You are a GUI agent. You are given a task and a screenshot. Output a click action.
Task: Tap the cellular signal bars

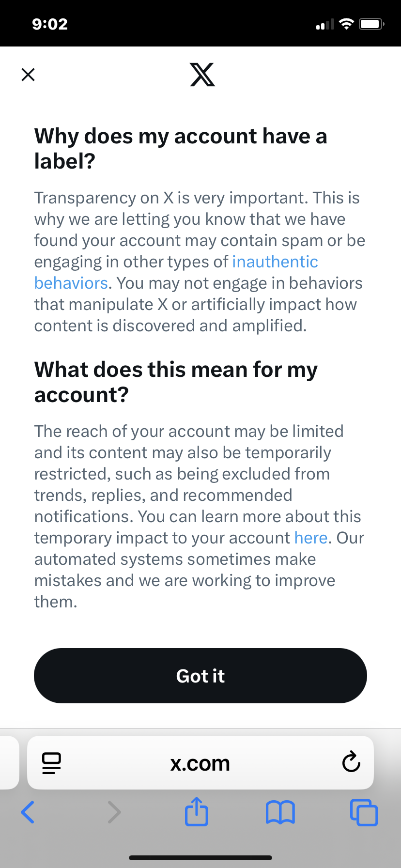tap(325, 24)
